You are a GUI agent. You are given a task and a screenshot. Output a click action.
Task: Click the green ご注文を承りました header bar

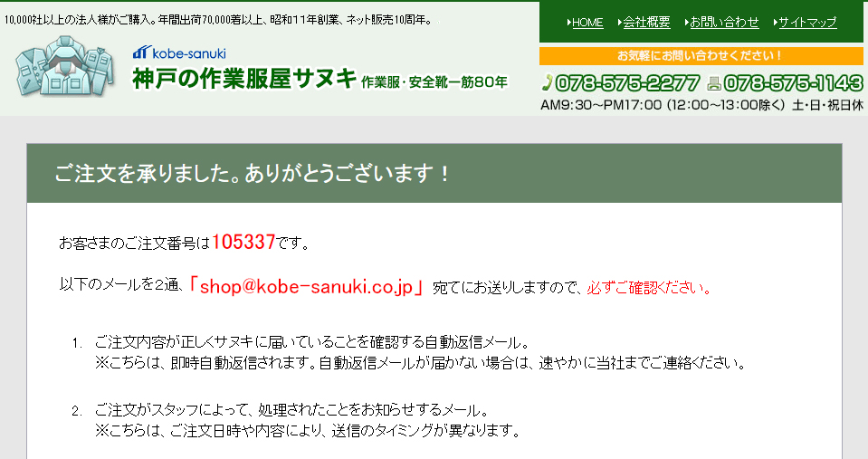(x=434, y=173)
